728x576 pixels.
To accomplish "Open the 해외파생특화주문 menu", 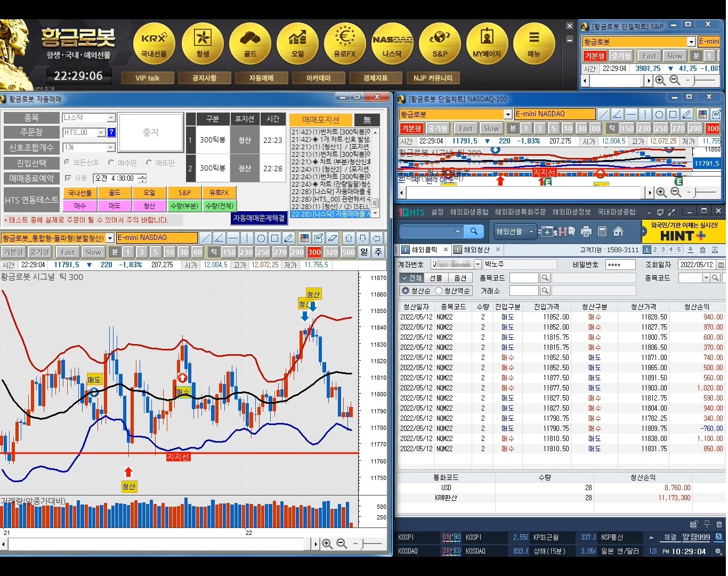I will click(520, 212).
